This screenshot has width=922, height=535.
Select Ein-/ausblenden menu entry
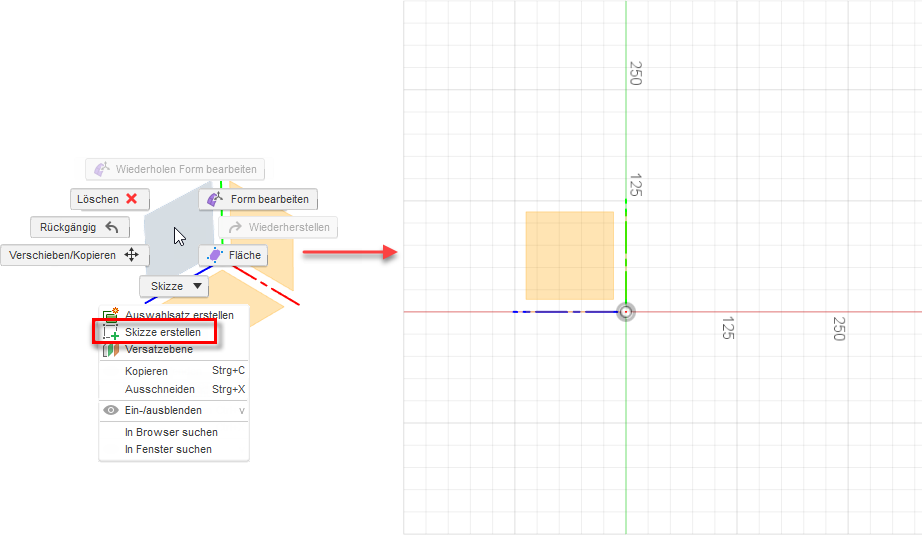click(163, 410)
